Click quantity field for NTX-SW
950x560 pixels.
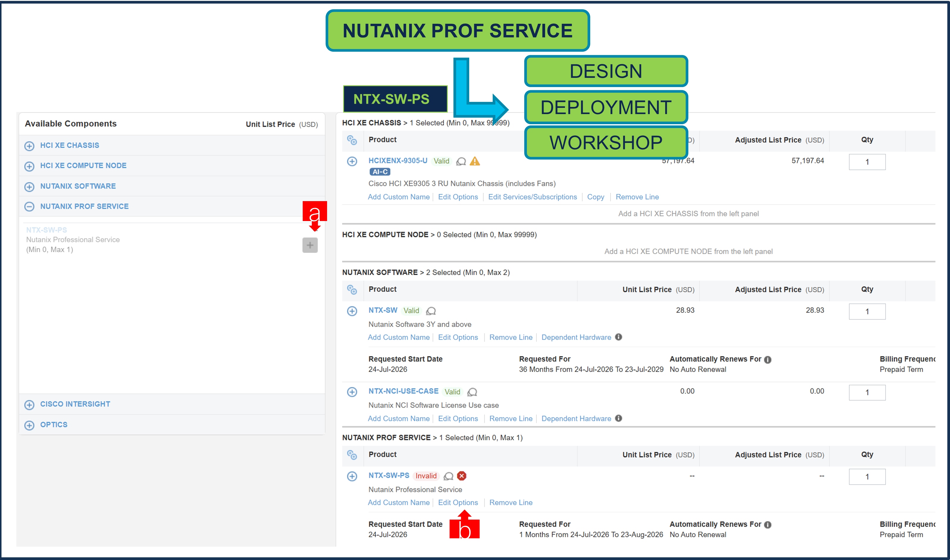click(867, 311)
